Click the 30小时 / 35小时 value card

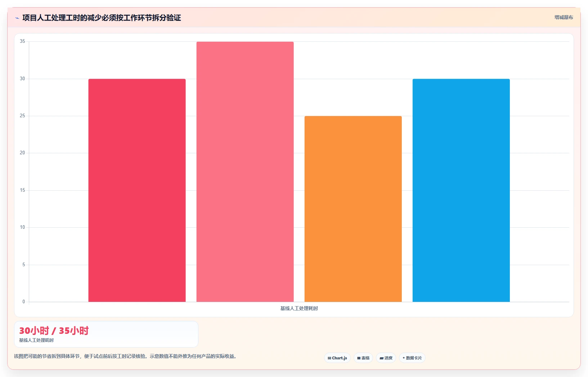[x=106, y=334]
